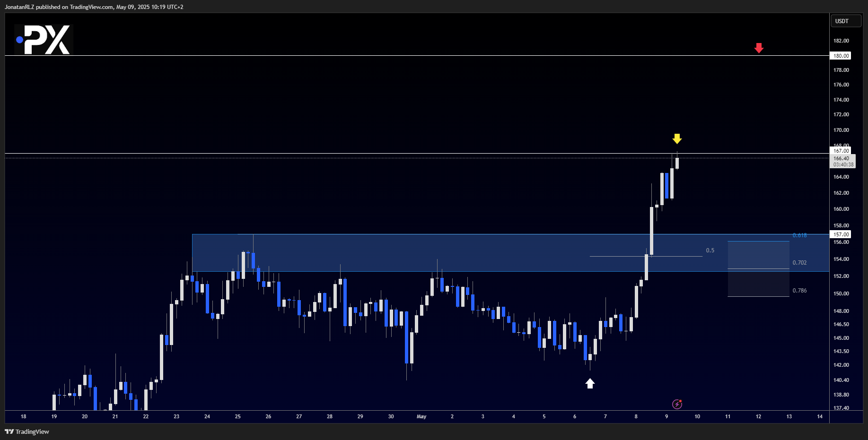Click the 174.00 price axis value
Screen dimensions: 868x440
[x=841, y=100]
